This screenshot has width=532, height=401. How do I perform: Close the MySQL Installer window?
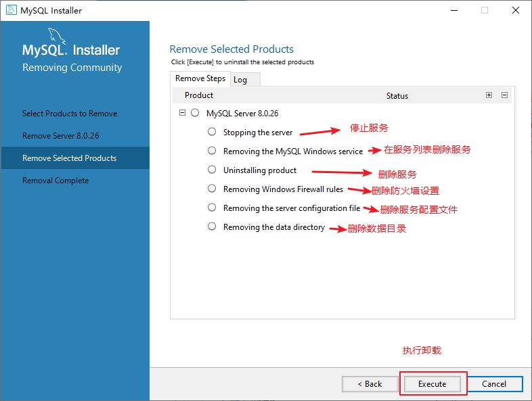(516, 10)
